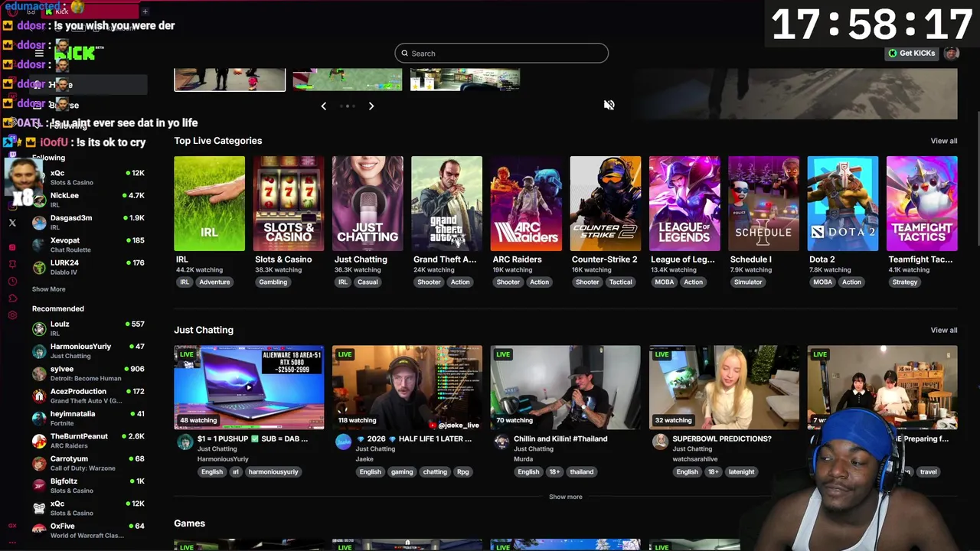This screenshot has height=551, width=980.
Task: Select the Gambling tag under Slots & Casino
Action: [x=273, y=282]
